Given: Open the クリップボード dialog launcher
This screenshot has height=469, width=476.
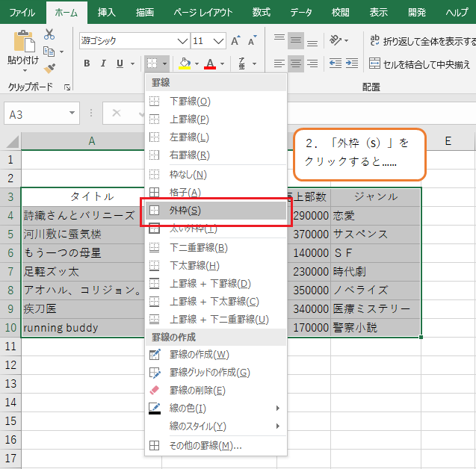Looking at the screenshot, I should coord(67,87).
